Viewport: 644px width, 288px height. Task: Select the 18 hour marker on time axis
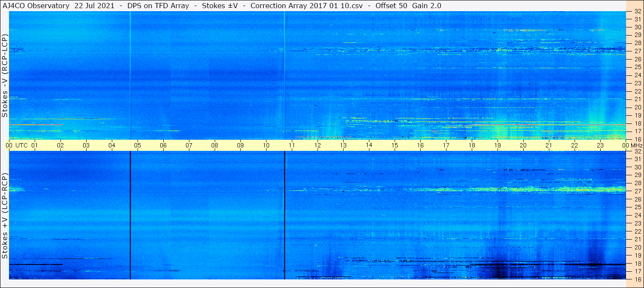click(472, 146)
